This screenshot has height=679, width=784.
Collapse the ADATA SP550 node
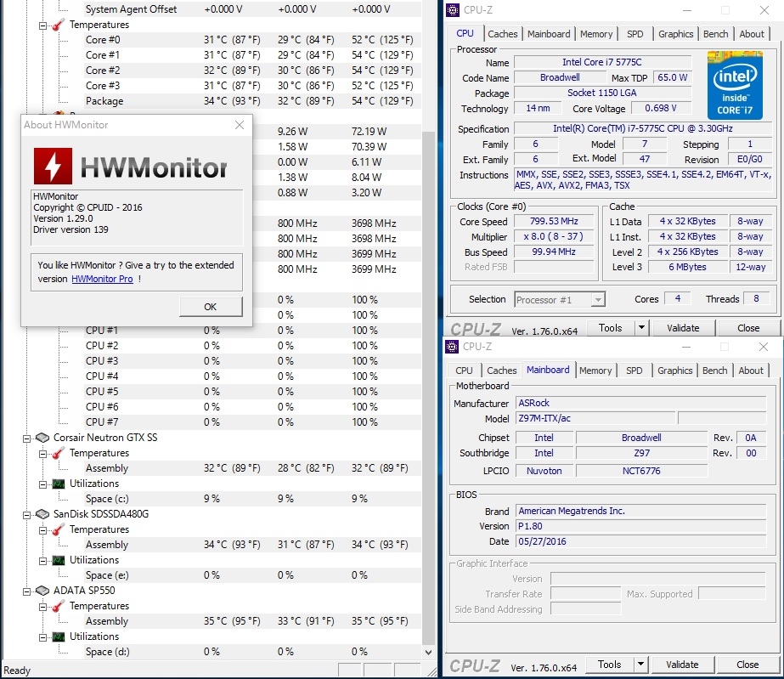tap(26, 591)
